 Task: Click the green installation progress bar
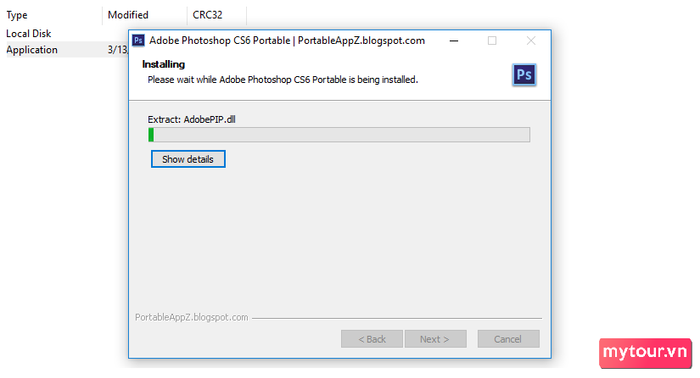[x=339, y=135]
